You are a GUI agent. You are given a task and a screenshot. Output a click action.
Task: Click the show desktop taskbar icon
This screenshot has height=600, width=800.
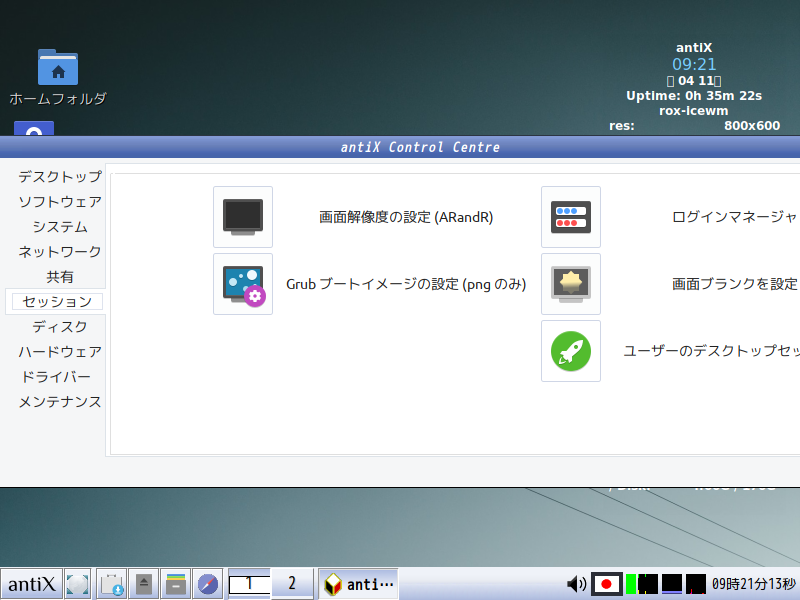tap(78, 584)
